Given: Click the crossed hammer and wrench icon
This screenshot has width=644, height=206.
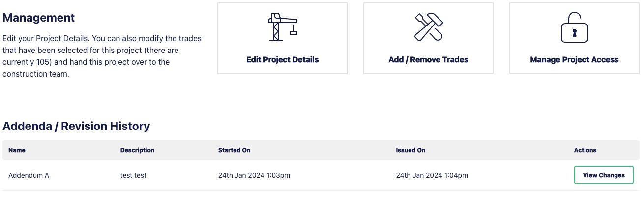Looking at the screenshot, I should (x=428, y=27).
